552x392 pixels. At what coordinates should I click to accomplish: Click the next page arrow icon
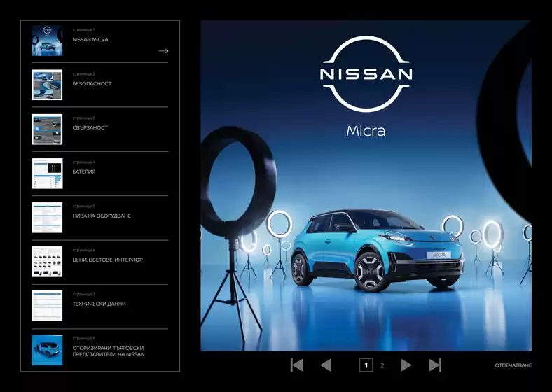[406, 365]
